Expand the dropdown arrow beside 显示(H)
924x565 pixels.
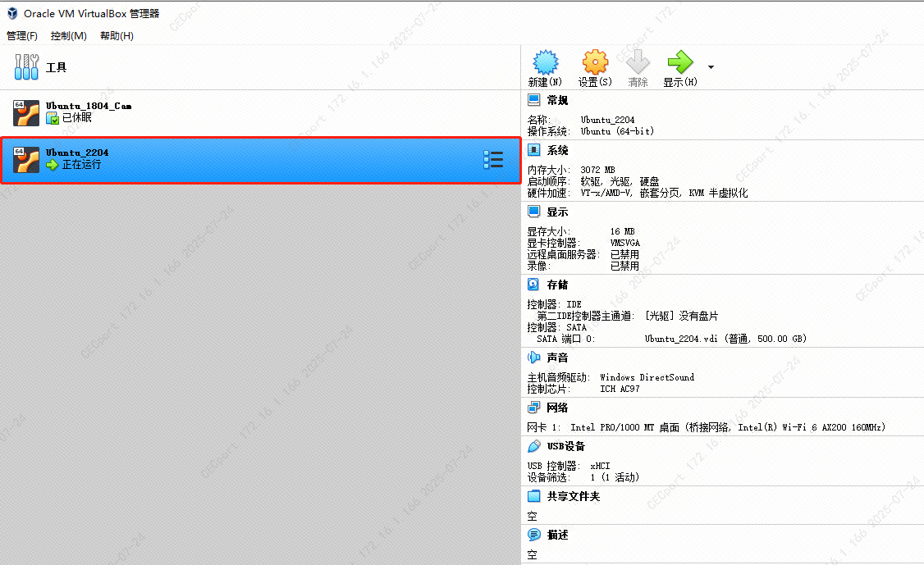tap(711, 67)
